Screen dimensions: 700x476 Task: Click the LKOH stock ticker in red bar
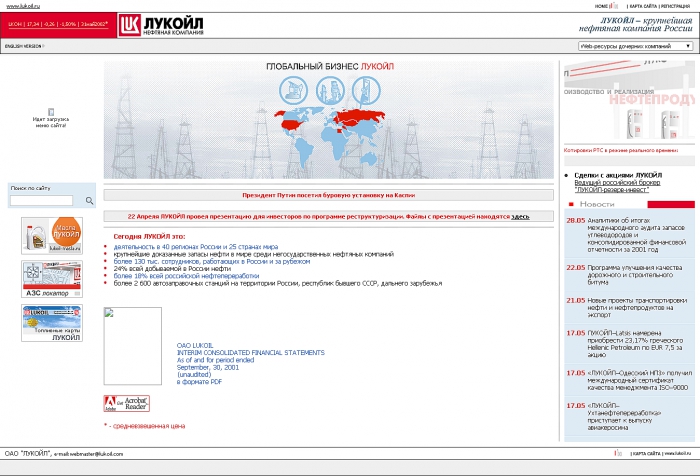pos(58,24)
